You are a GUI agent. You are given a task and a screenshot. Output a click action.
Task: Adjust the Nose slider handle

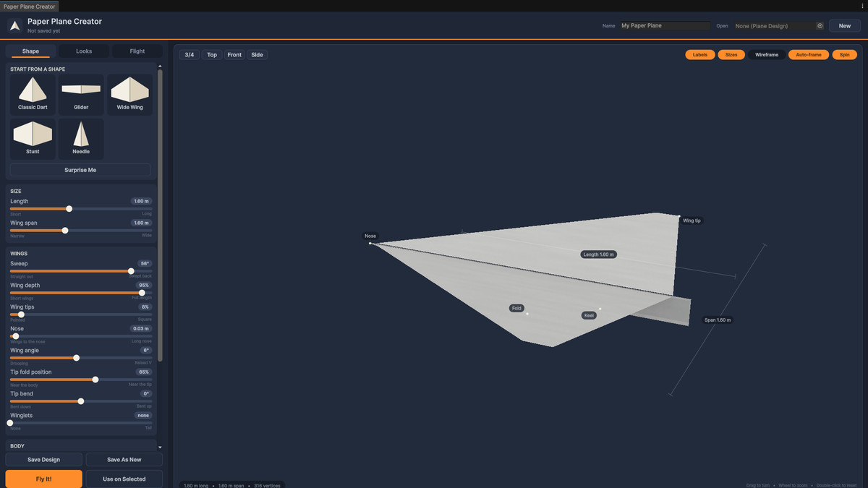[15, 336]
